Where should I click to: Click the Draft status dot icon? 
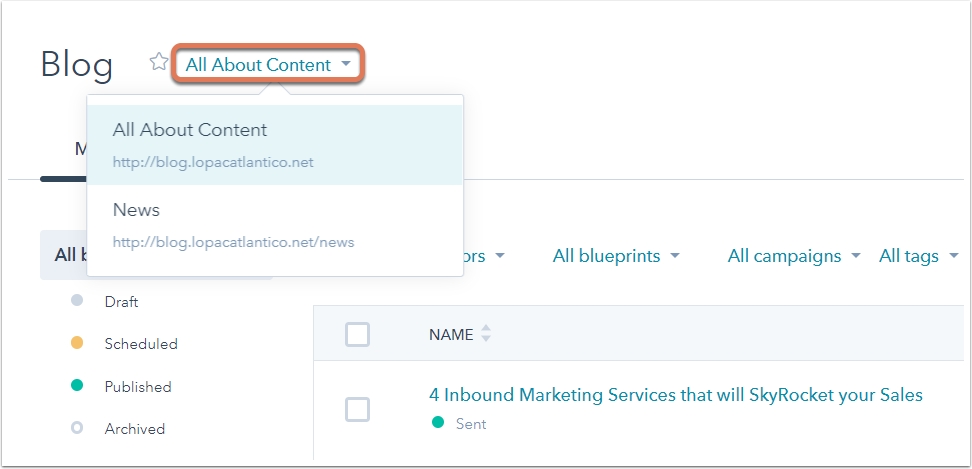(x=77, y=301)
